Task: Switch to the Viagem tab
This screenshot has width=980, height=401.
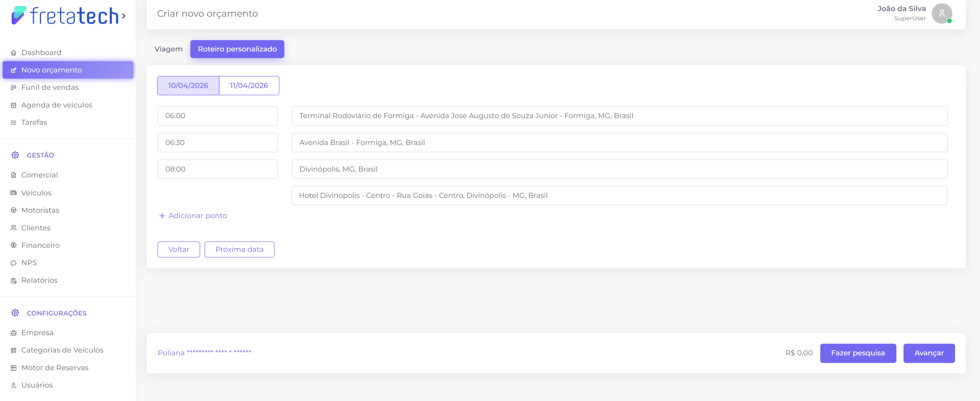Action: [x=168, y=49]
